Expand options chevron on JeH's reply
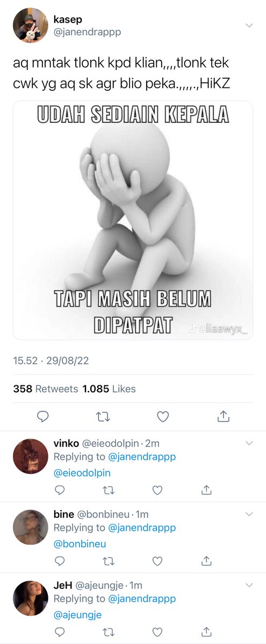 [249, 585]
